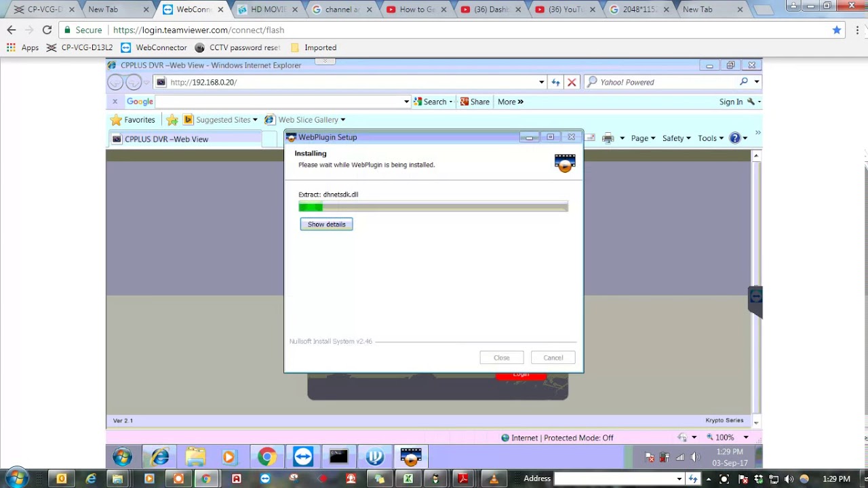The image size is (868, 488).
Task: Click local taskbar Excel icon
Action: point(408,479)
